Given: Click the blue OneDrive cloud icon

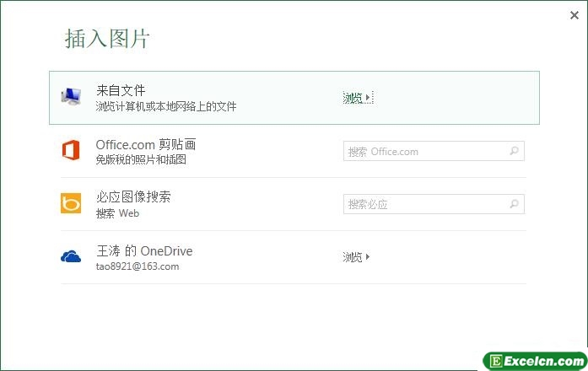Looking at the screenshot, I should (71, 256).
